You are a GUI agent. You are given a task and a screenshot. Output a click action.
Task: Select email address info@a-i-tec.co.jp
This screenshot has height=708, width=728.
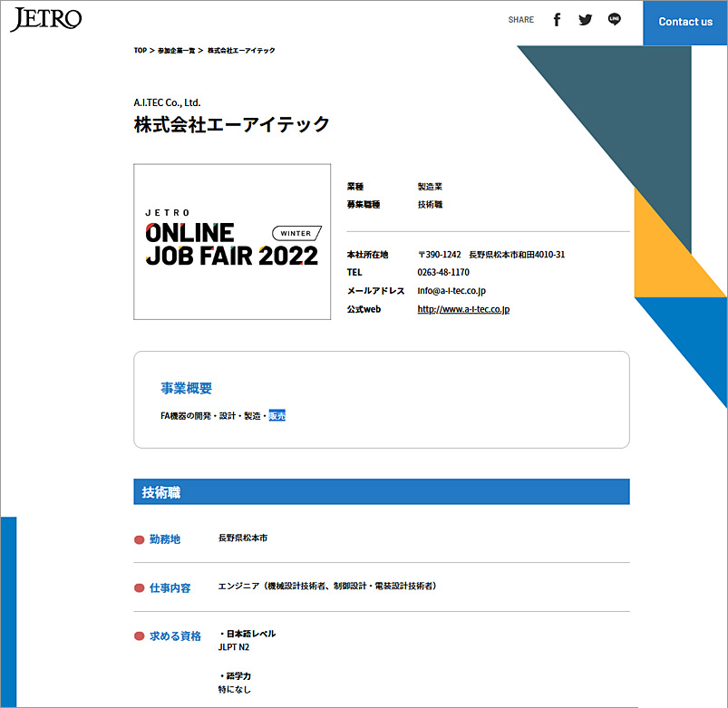pyautogui.click(x=451, y=291)
